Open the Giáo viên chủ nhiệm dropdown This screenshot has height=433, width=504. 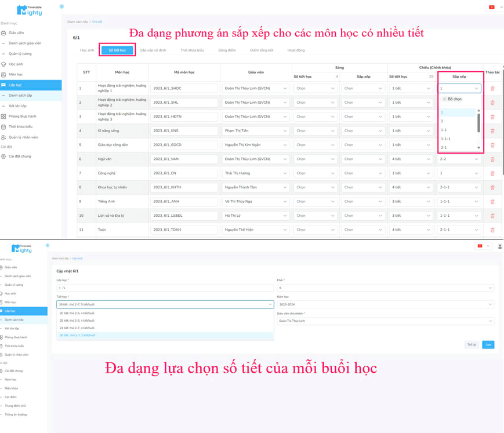[385, 321]
